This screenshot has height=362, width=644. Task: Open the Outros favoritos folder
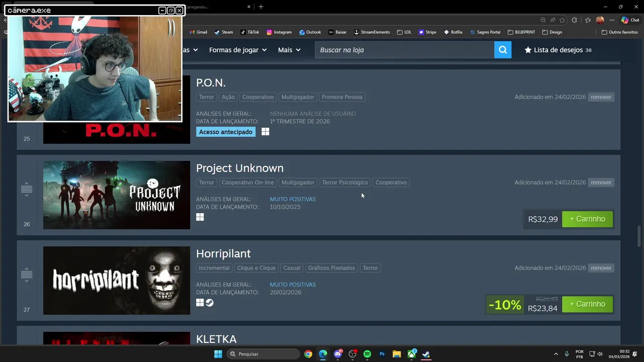pos(620,32)
